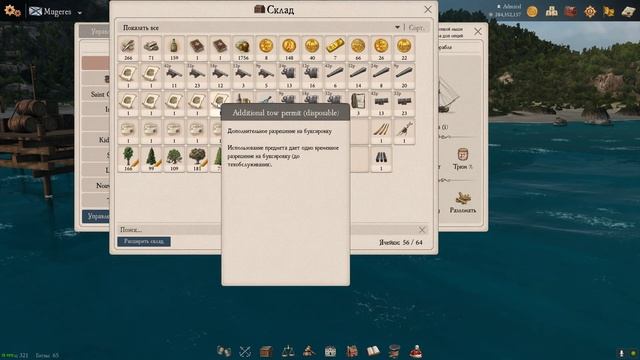
Task: Select the item stack with quantity 266
Action: pyautogui.click(x=128, y=48)
